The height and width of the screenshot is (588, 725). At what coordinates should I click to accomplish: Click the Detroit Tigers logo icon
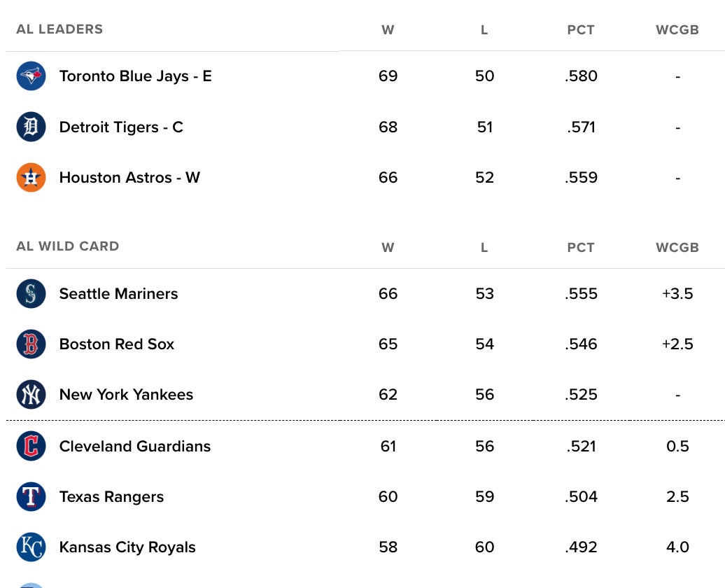[x=31, y=127]
